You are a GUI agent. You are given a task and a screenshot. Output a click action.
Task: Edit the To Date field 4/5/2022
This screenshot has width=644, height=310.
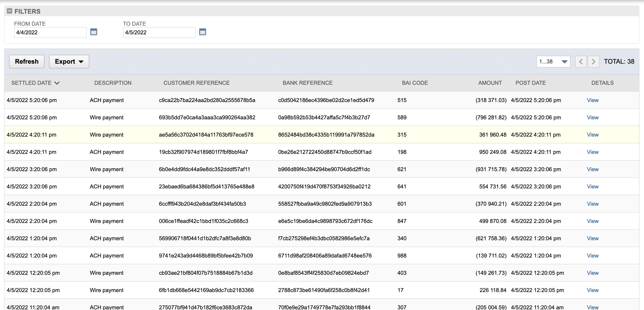(159, 32)
